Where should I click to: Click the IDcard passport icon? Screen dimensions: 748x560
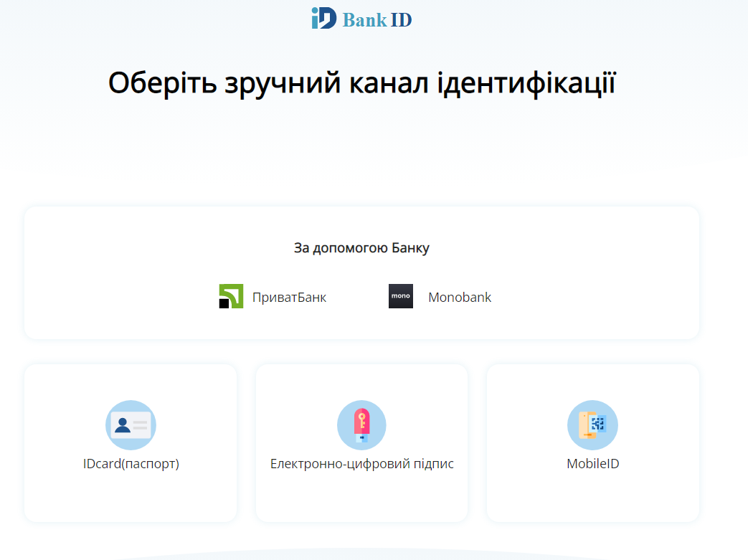point(131,425)
